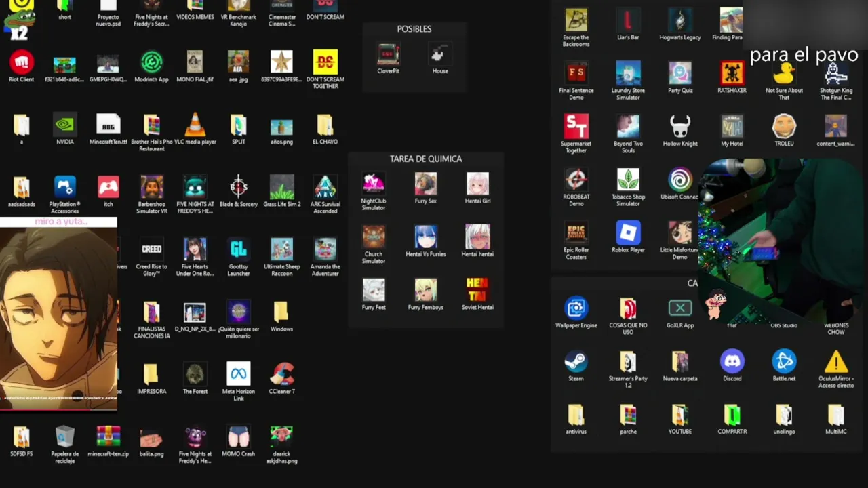Screen dimensions: 868x488
Task: Launch Ubisoft Connect icon
Action: 679,180
